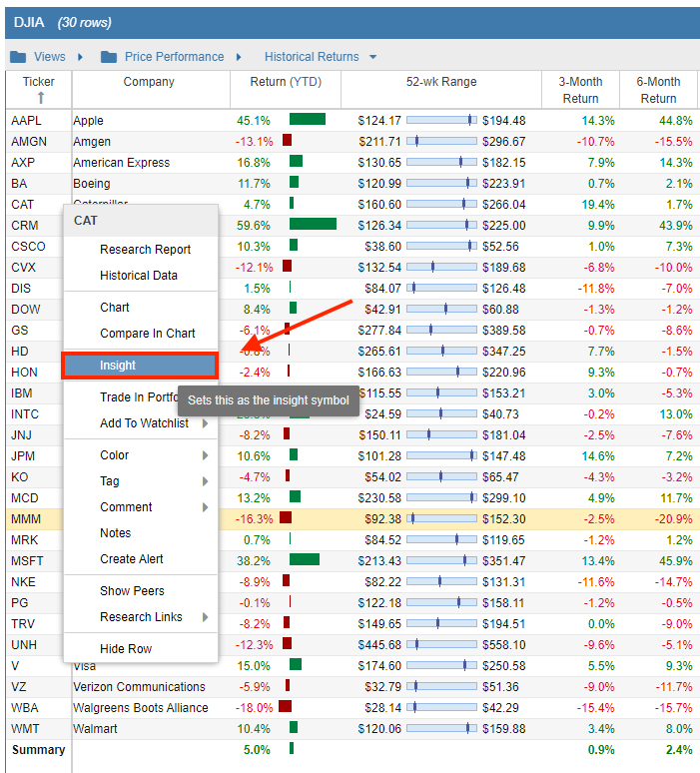Click the INTC ticker cell

pyautogui.click(x=25, y=414)
